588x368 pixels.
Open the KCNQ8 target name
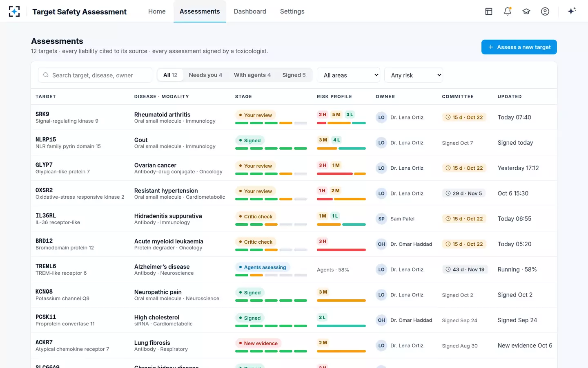click(x=44, y=292)
